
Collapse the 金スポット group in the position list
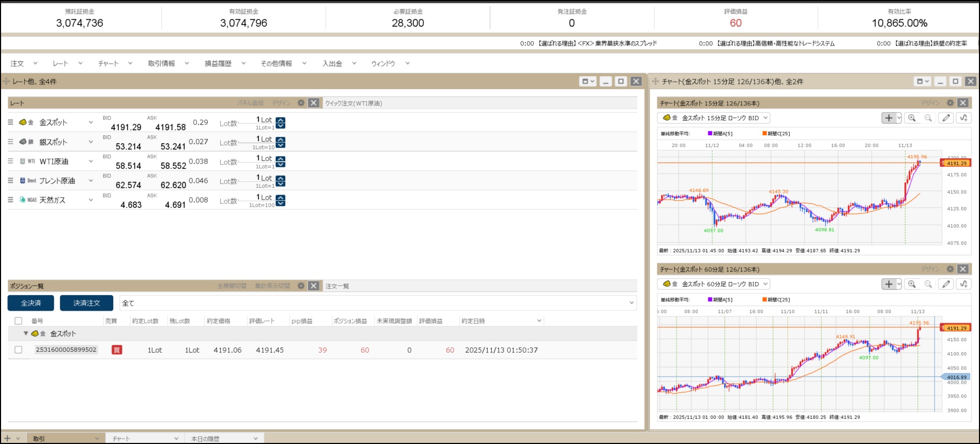(x=26, y=333)
